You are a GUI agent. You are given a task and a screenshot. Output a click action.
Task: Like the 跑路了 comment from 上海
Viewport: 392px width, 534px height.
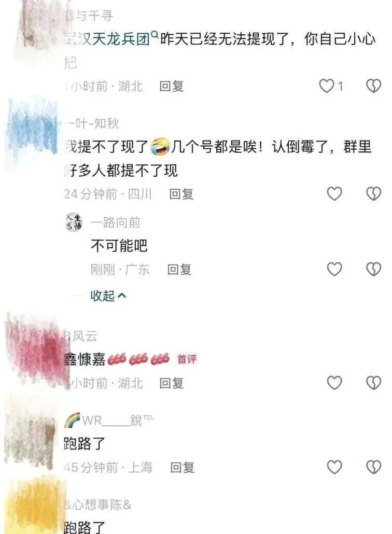tap(334, 467)
